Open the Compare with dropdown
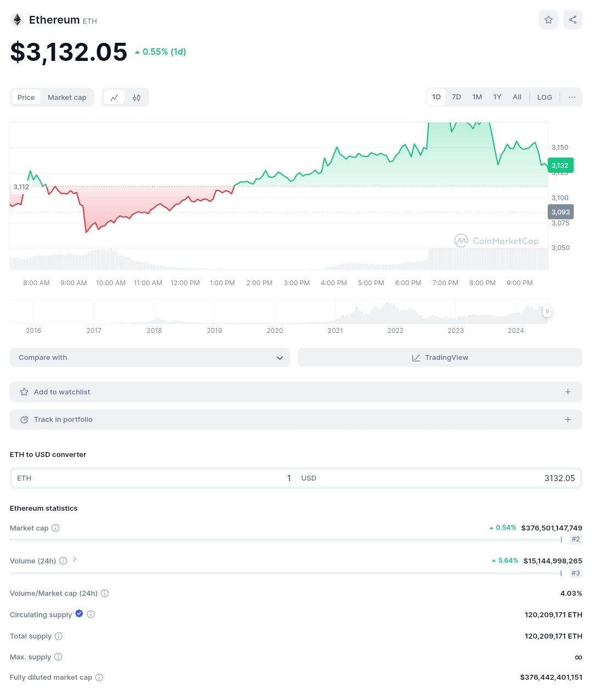 tap(150, 358)
